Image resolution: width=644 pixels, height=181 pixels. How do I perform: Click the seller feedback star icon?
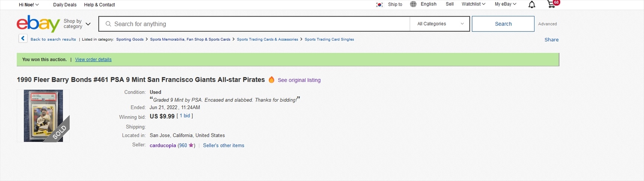tap(191, 145)
